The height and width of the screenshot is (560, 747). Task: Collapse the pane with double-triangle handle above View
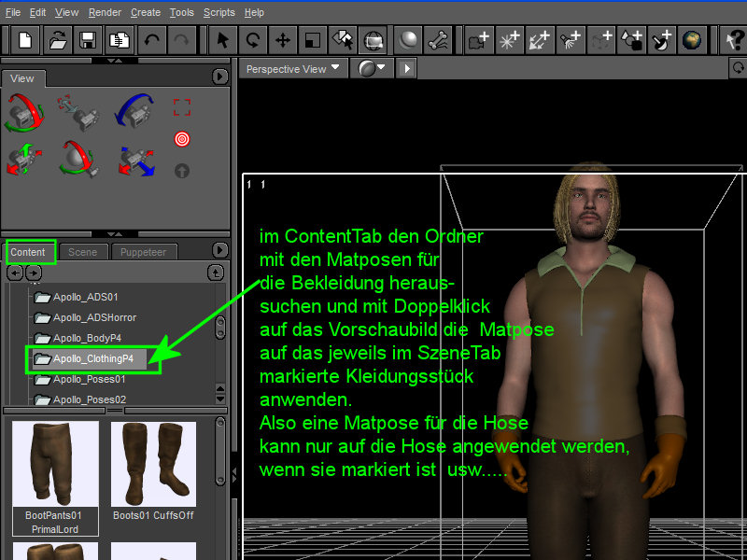(x=114, y=61)
